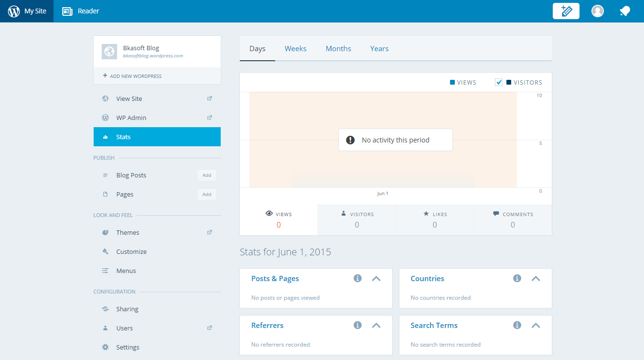Switch to the Weeks tab
Screen dimensions: 644x360
tap(296, 49)
